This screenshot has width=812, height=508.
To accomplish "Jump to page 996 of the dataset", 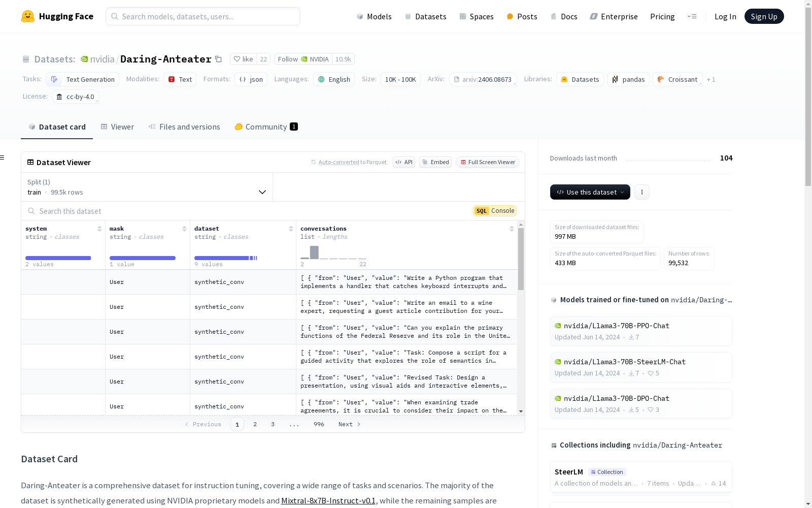I will pos(319,424).
